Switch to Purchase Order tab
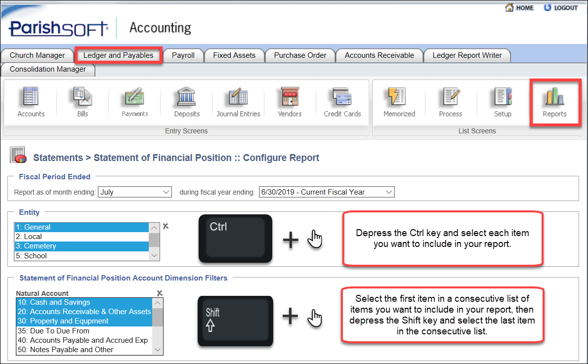Image resolution: width=588 pixels, height=364 pixels. [x=300, y=55]
